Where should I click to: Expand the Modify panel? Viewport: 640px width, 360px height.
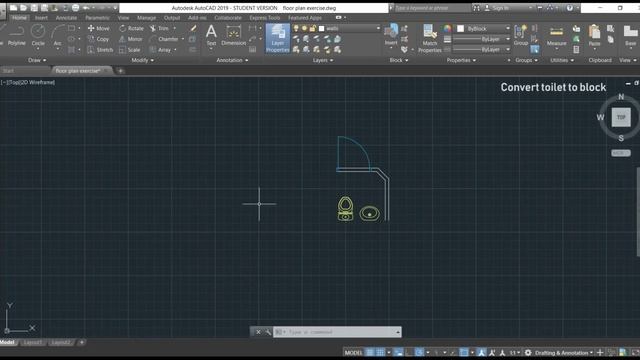142,60
